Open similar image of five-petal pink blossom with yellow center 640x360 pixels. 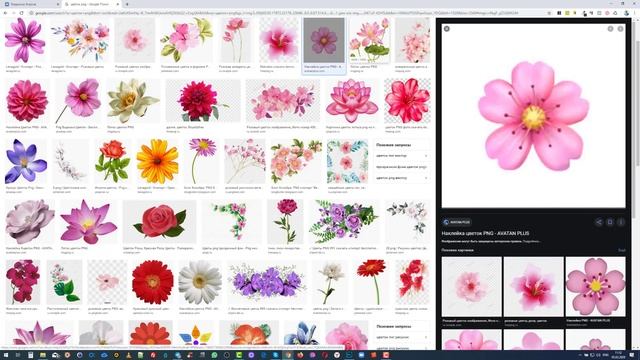[596, 287]
